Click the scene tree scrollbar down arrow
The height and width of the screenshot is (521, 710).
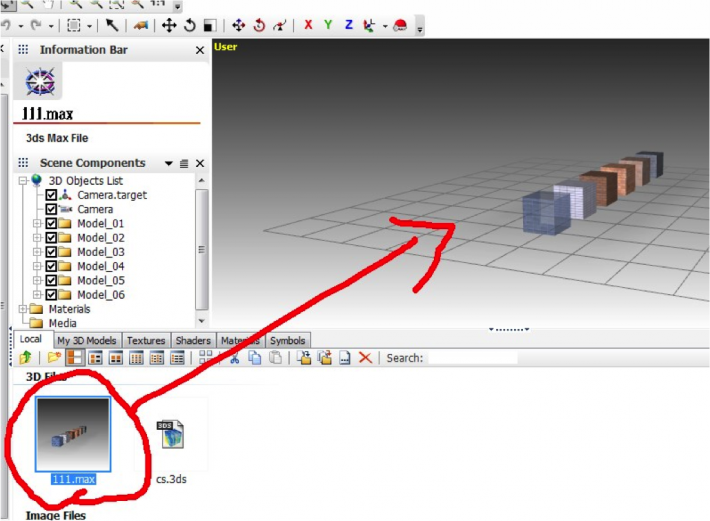point(201,321)
